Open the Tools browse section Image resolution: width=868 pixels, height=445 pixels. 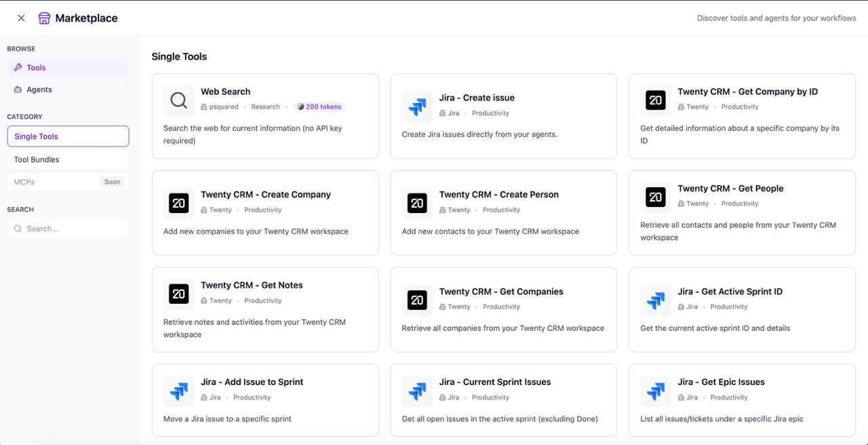tap(36, 67)
